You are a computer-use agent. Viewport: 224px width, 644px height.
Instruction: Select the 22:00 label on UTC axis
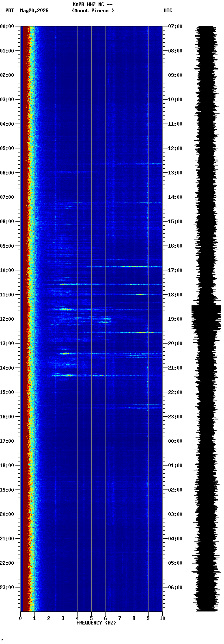coord(175,392)
